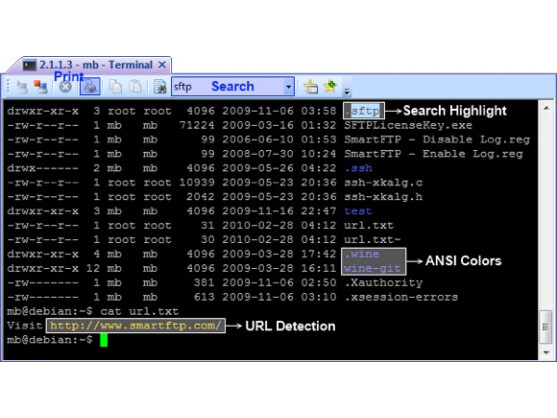Screen dimensions: 557x418
Task: Click the .Xauthority file name
Action: click(383, 283)
